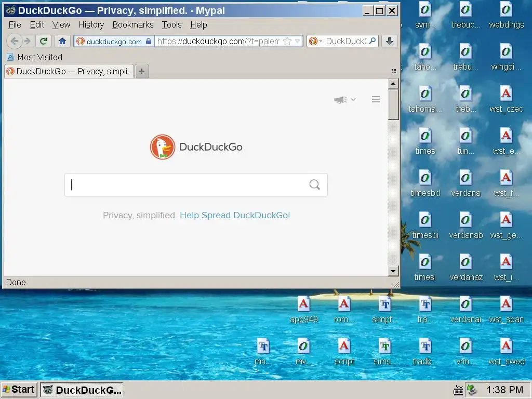Screen dimensions: 532x399
Task: Go back using the Back arrow button
Action: click(x=14, y=42)
